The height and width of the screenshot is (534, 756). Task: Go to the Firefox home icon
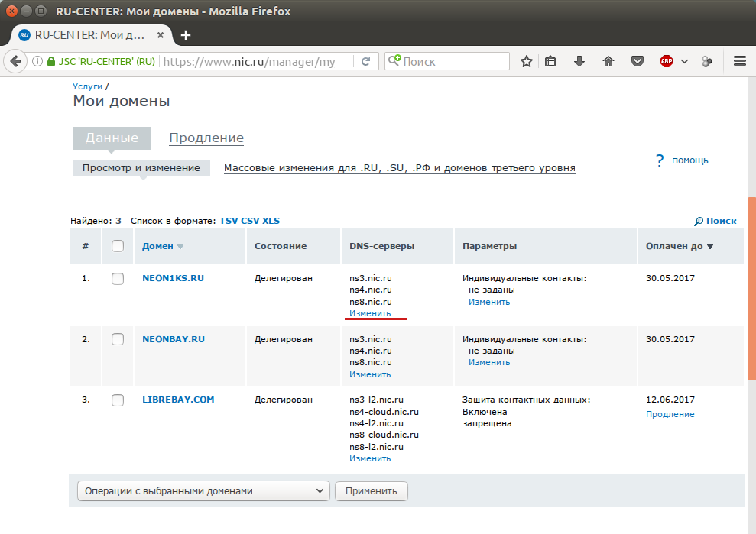608,61
